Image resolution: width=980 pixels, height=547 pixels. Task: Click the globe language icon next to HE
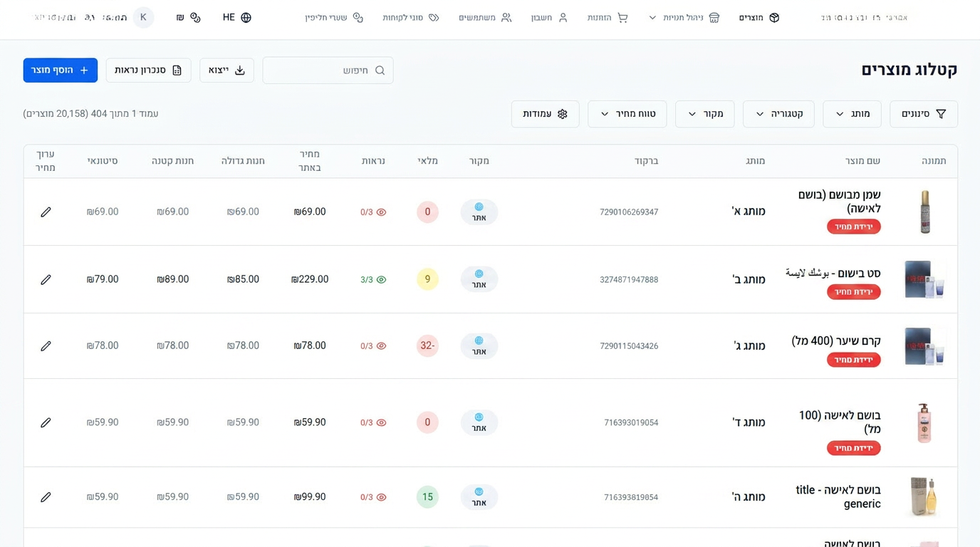pyautogui.click(x=246, y=18)
